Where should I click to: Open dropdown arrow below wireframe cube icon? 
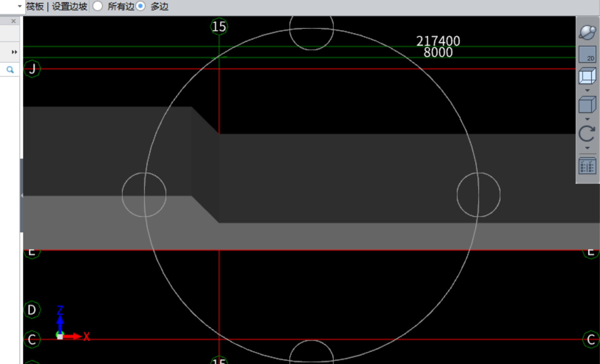(x=587, y=91)
